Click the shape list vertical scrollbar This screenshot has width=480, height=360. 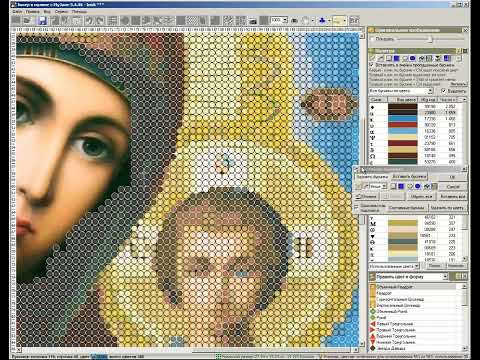coord(464,317)
